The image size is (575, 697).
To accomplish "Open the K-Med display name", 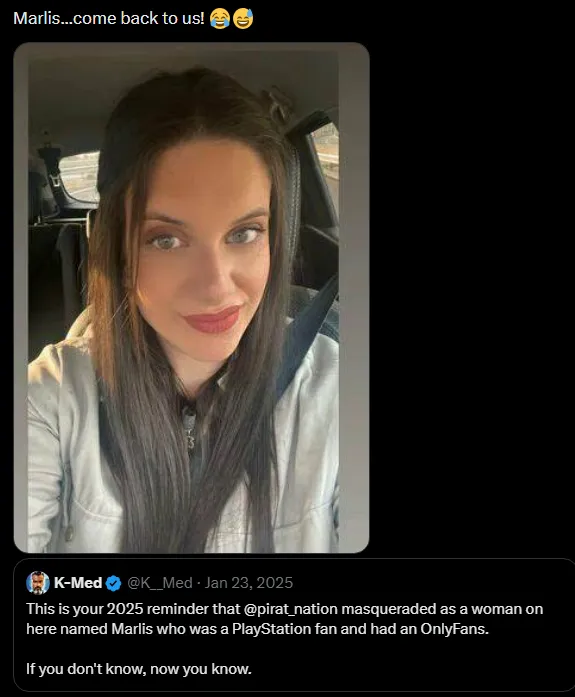I will click(x=78, y=583).
